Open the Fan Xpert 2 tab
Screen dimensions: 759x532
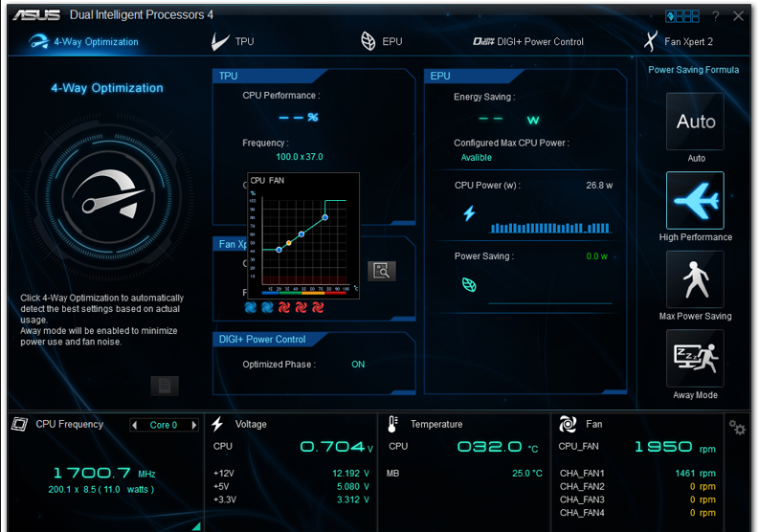[679, 42]
